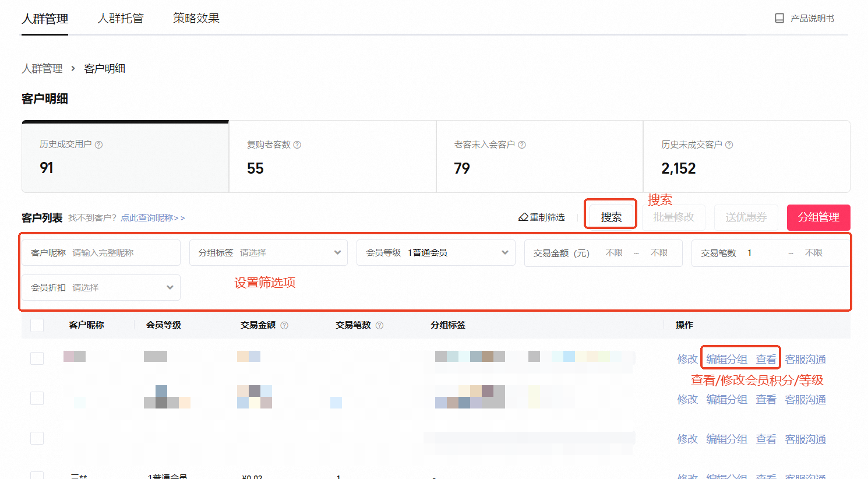Select the 老客未入会客户 card
This screenshot has height=479, width=868.
[x=539, y=156]
